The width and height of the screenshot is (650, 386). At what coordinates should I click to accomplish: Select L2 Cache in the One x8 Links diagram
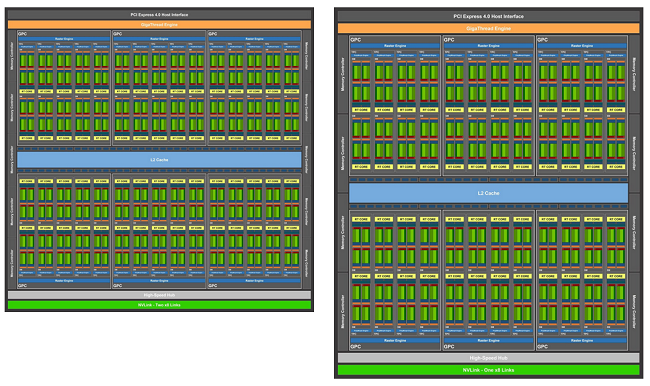tap(488, 193)
